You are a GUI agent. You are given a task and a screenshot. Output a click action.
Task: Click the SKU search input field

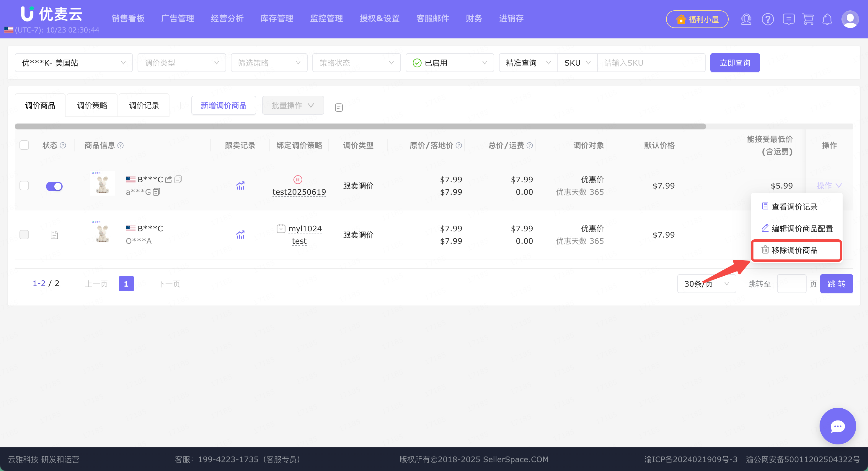coord(651,63)
